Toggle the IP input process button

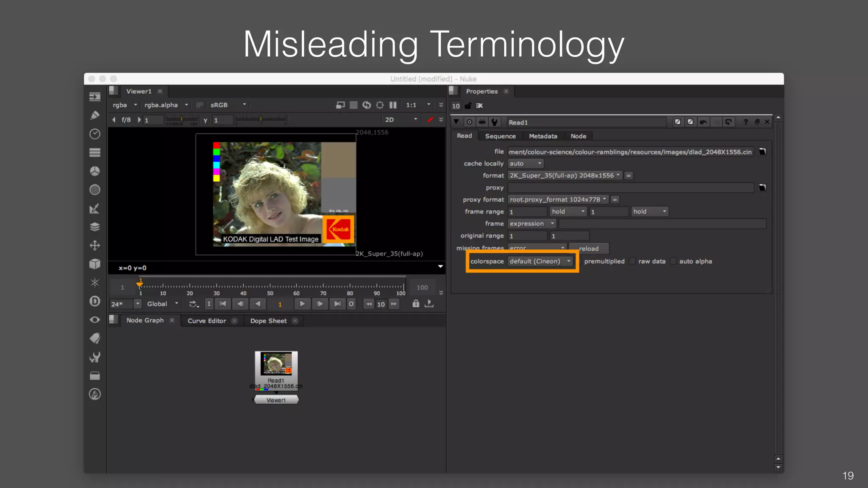tap(199, 105)
